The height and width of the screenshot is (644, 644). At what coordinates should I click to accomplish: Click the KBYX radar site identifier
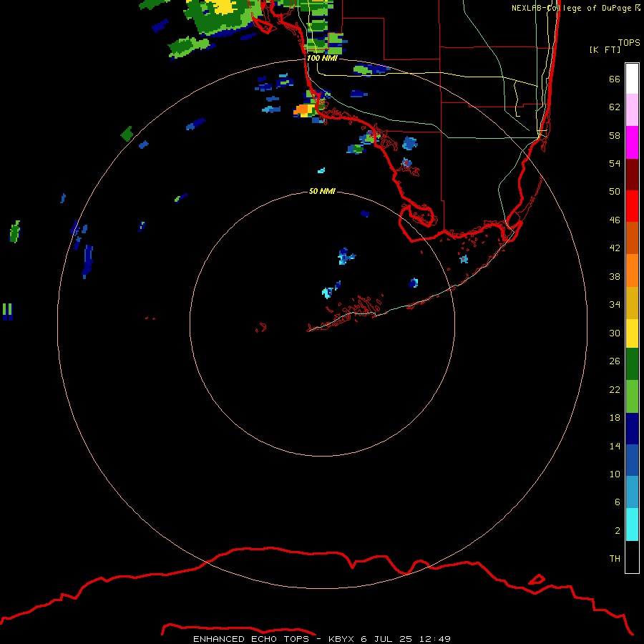coord(341,639)
